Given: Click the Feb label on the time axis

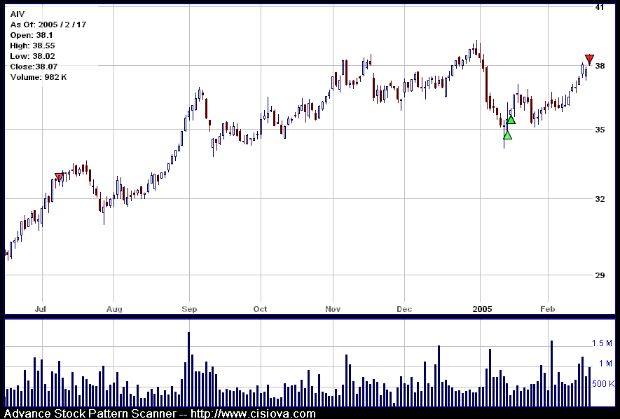Looking at the screenshot, I should 548,309.
